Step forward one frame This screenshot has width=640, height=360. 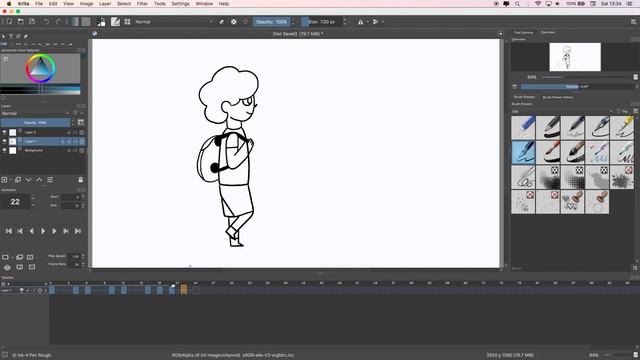pyautogui.click(x=54, y=231)
